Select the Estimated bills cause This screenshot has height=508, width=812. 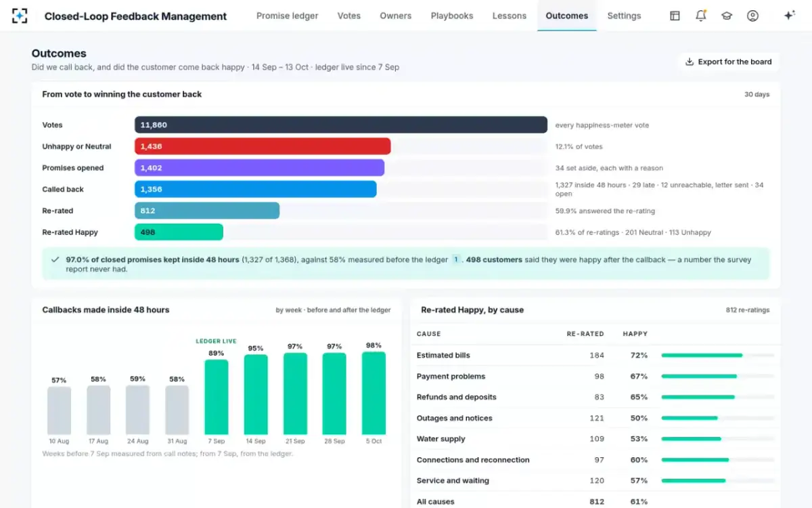click(x=443, y=355)
